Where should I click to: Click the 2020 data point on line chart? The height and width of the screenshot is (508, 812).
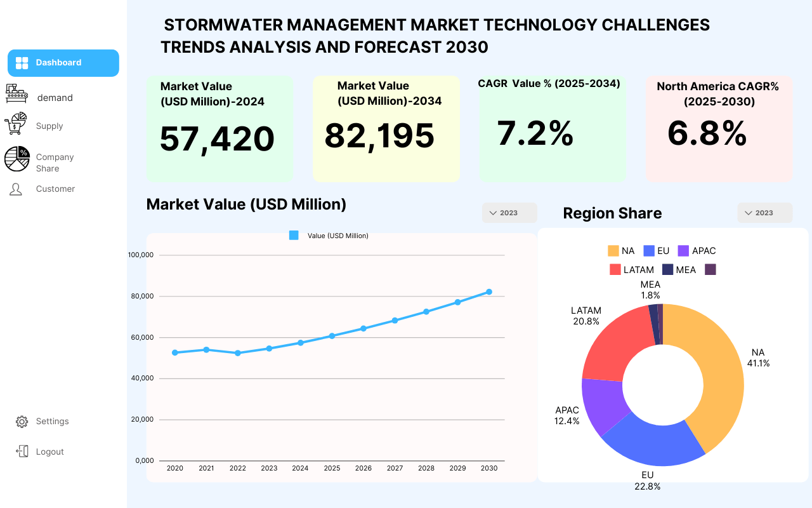[175, 352]
